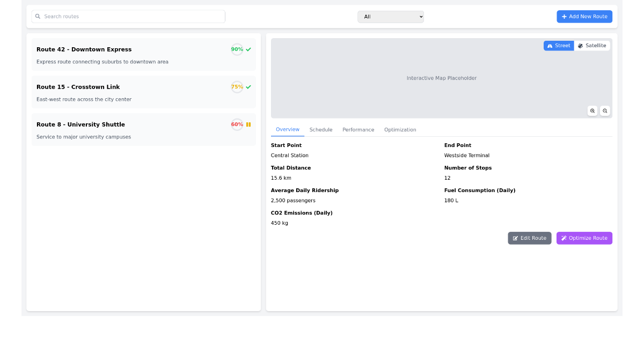Click the Satellite layers icon
This screenshot has height=338, width=644.
click(x=580, y=46)
